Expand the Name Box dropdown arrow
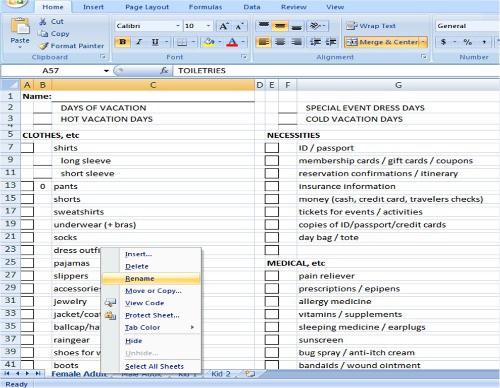The width and height of the screenshot is (500, 388). (106, 71)
